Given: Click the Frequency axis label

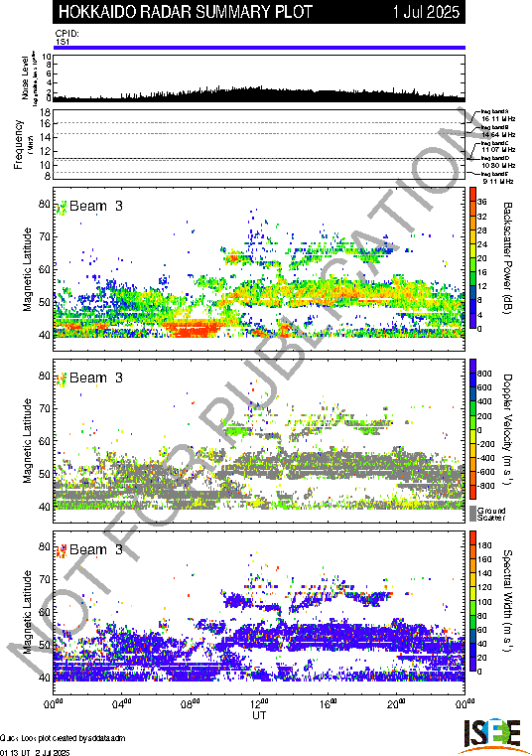Looking at the screenshot, I should 18,145.
